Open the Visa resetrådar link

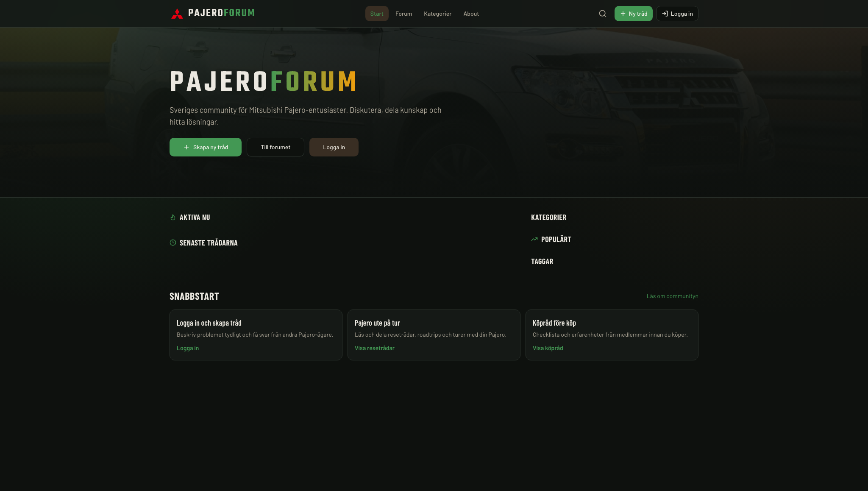click(375, 348)
